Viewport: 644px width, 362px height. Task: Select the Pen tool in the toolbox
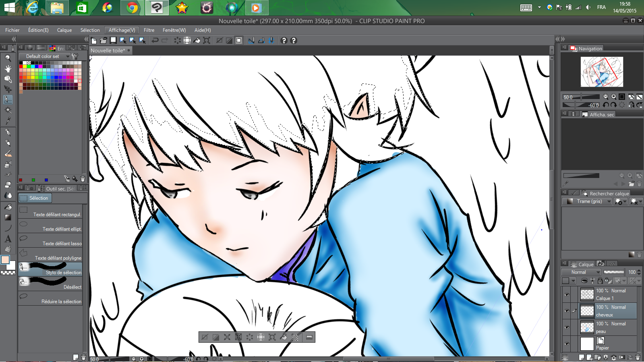point(8,132)
